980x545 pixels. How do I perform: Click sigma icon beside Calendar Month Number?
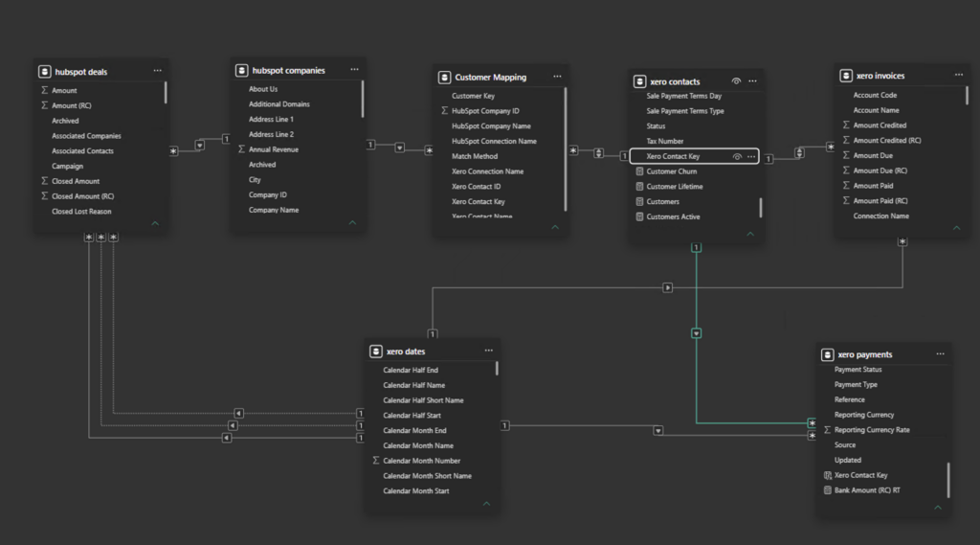375,460
